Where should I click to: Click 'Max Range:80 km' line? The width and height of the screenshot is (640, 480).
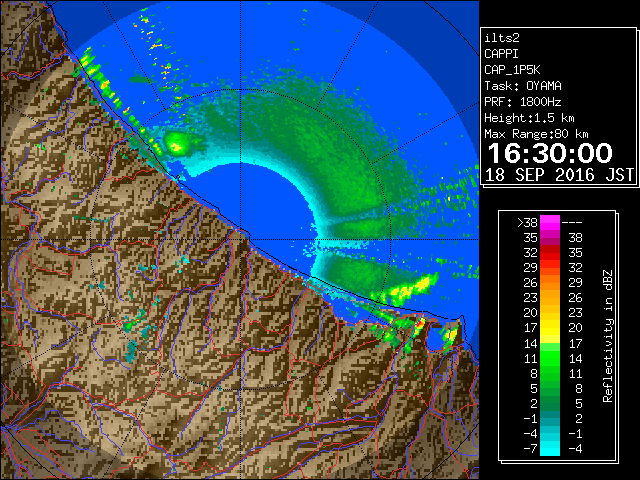pyautogui.click(x=536, y=134)
